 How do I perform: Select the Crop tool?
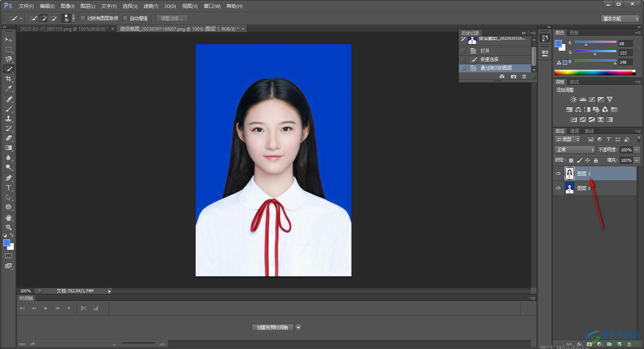tap(9, 79)
